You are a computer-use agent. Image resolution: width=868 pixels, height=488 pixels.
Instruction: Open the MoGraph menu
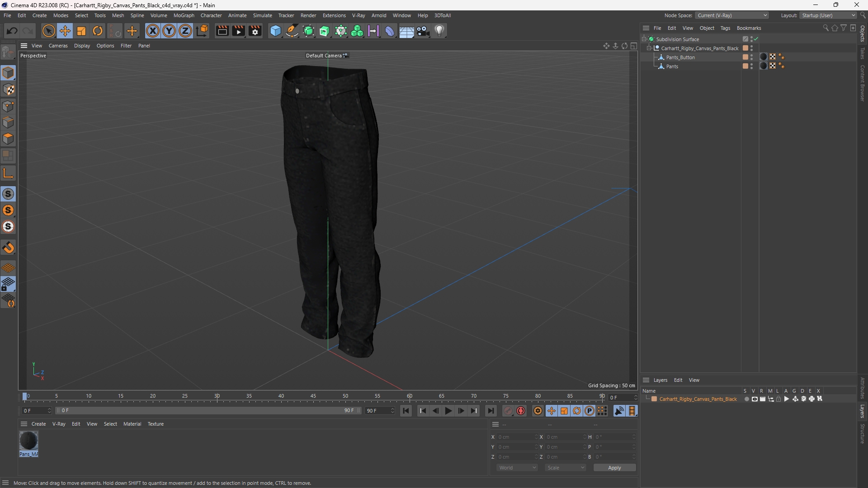point(184,15)
